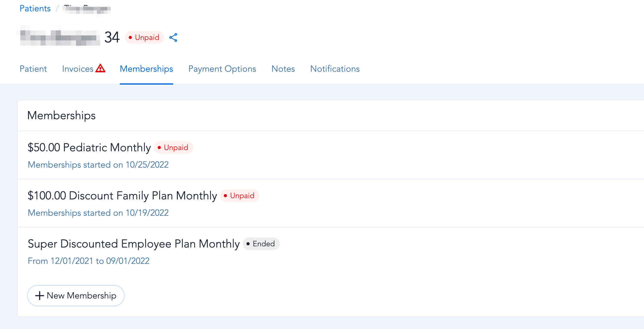The height and width of the screenshot is (329, 644).
Task: Open the $100.00 Discount Family Plan Monthly
Action: [x=122, y=196]
